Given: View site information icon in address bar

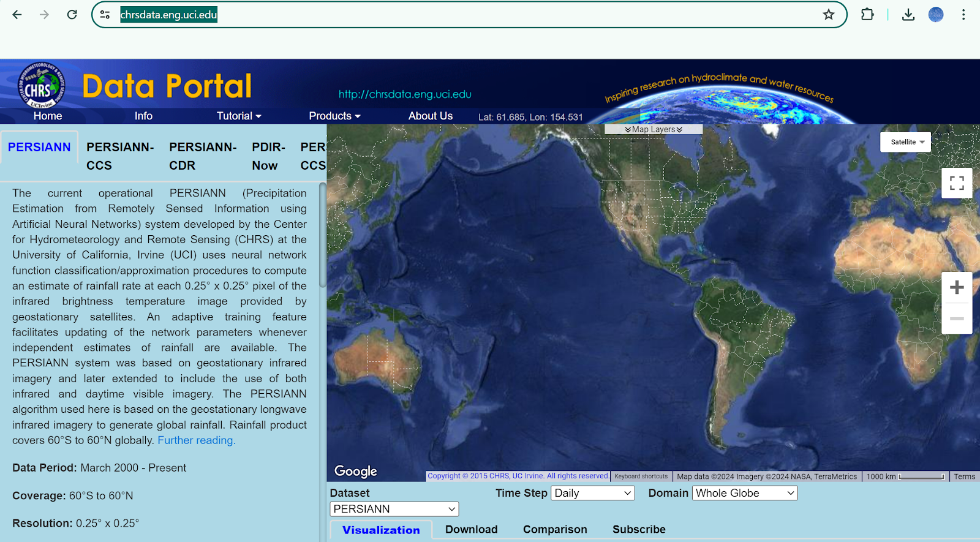Looking at the screenshot, I should 105,15.
